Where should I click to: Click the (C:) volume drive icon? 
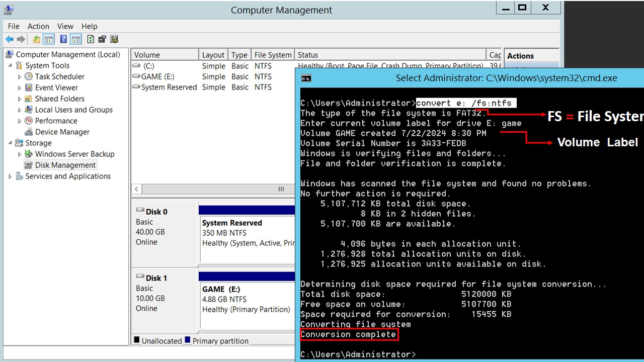click(x=136, y=66)
